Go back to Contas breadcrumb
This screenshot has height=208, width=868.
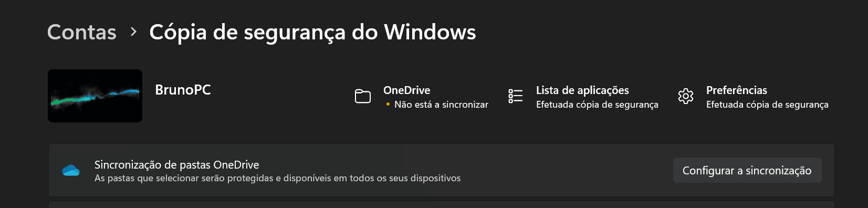point(82,32)
